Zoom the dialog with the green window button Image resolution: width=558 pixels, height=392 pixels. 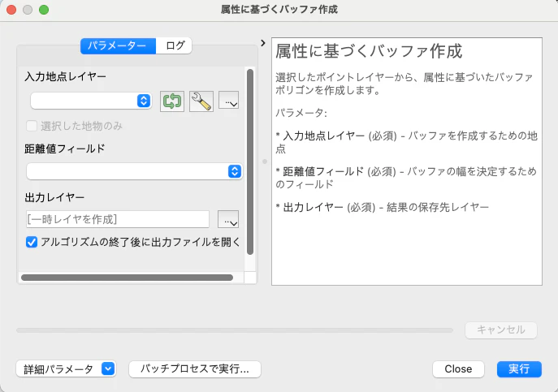[x=44, y=10]
